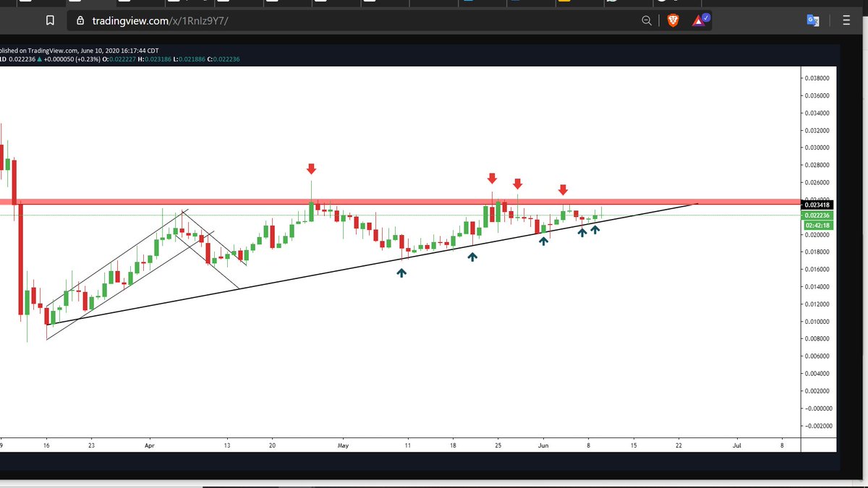Click the Google Translate extension icon
The image size is (868, 488).
813,21
